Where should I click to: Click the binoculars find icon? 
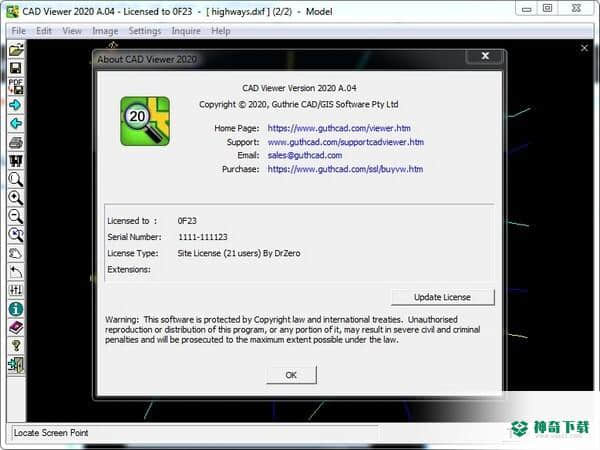[x=16, y=161]
